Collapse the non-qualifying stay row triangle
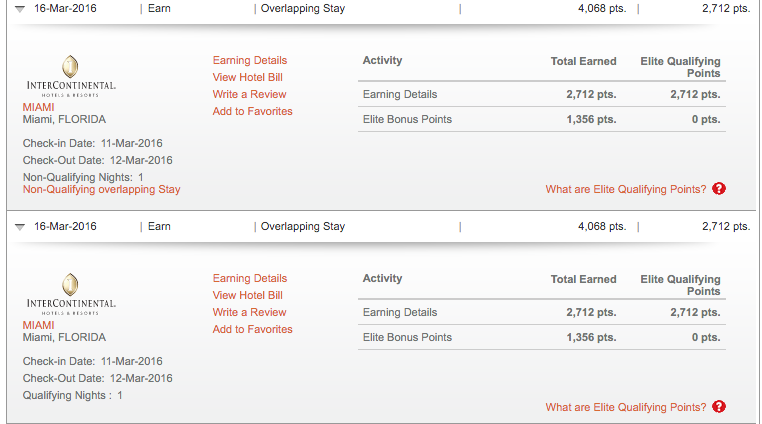This screenshot has width=762, height=424. [19, 8]
